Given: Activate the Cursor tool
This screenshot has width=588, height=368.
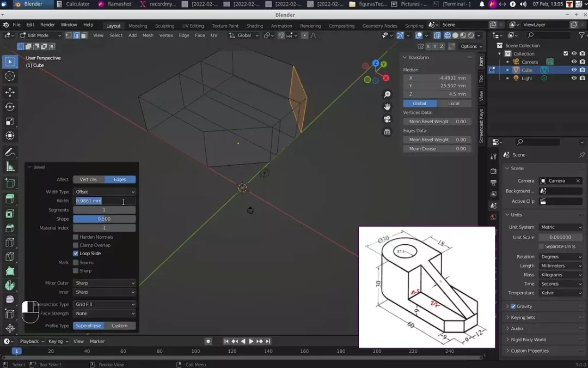Looking at the screenshot, I should coord(10,76).
